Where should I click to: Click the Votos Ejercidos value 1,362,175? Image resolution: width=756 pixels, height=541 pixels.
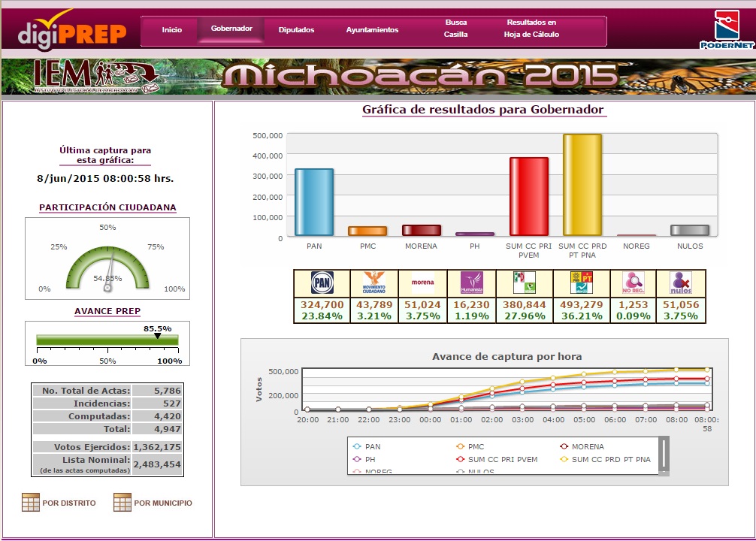tap(157, 447)
